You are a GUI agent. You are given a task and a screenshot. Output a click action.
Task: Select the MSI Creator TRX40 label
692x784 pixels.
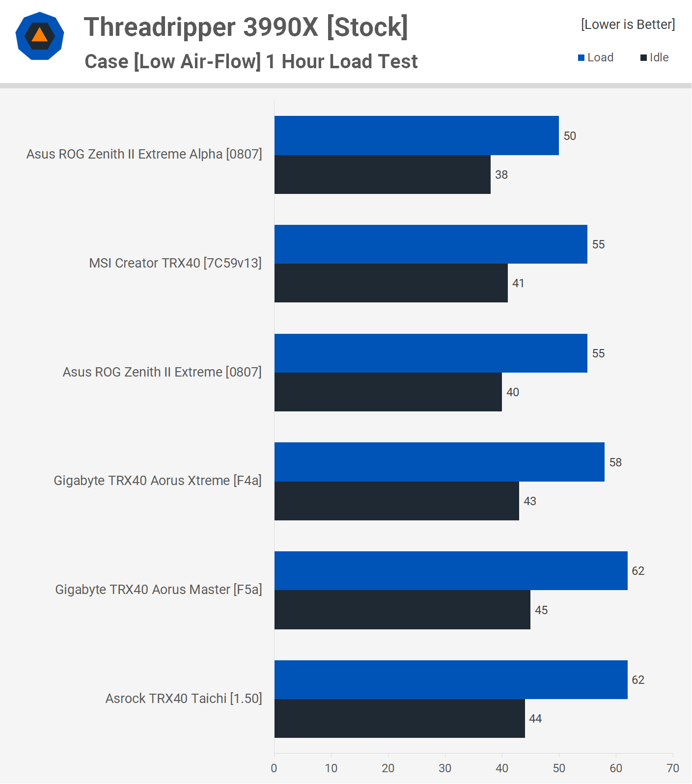tap(175, 263)
